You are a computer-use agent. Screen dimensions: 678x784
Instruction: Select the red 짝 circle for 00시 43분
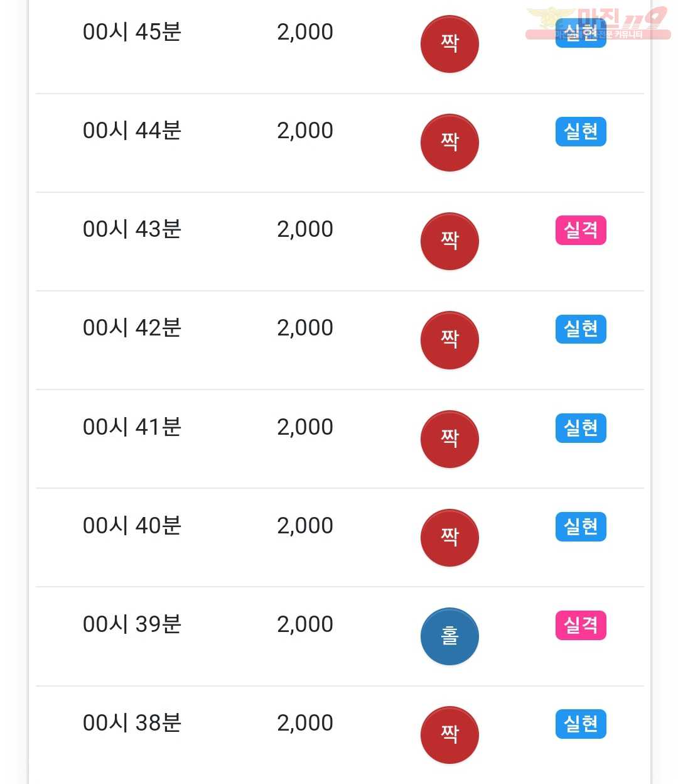point(449,241)
